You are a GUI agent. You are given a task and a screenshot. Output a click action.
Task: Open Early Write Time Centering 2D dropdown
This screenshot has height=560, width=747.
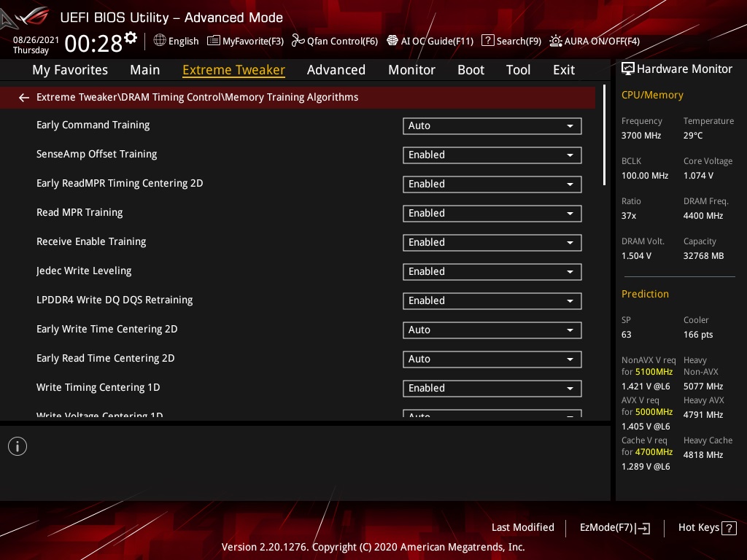492,330
